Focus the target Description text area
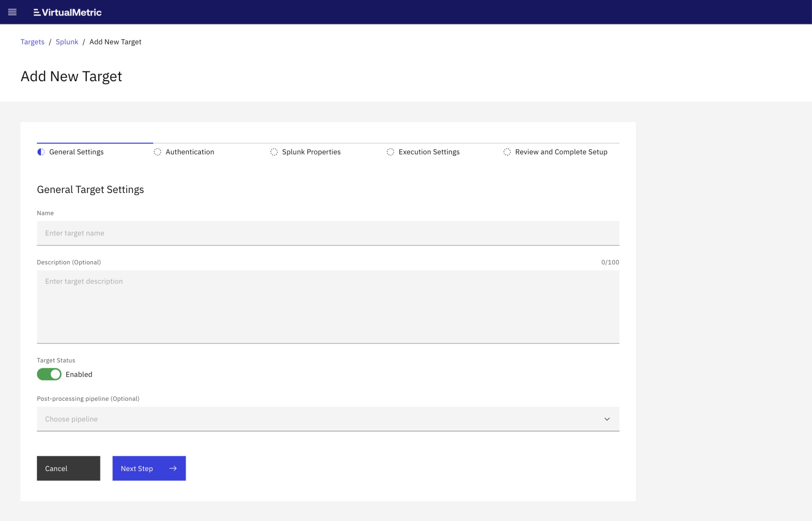The image size is (812, 521). tap(328, 307)
